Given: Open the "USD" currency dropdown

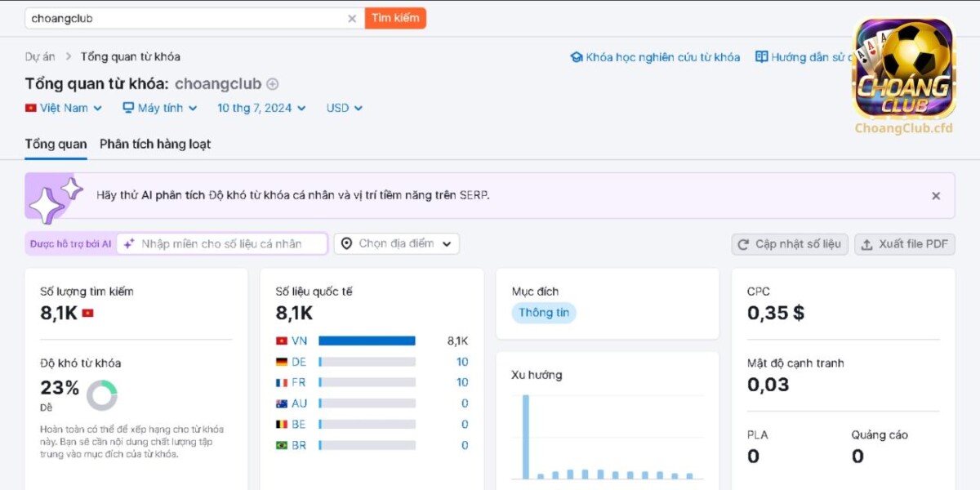Looking at the screenshot, I should pyautogui.click(x=343, y=107).
